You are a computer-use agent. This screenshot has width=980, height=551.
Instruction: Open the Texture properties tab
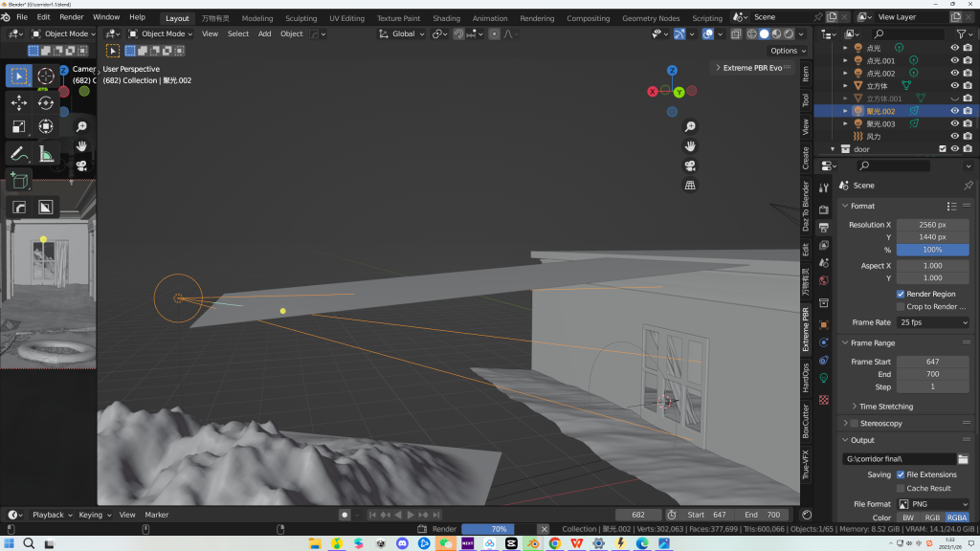(x=824, y=400)
